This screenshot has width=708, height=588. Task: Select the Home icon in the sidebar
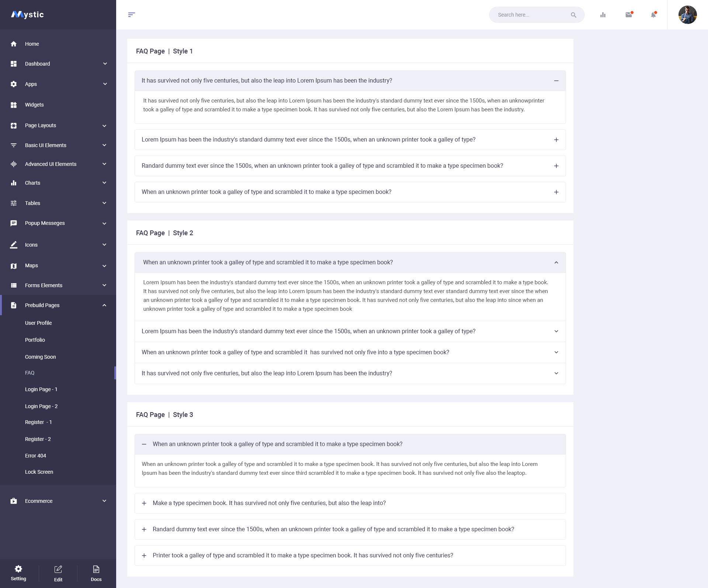click(x=14, y=44)
